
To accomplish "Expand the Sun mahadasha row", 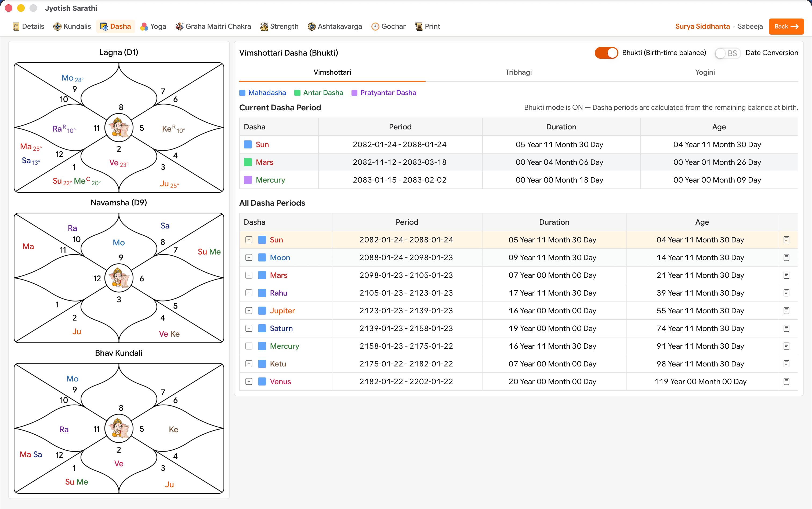I will click(249, 240).
